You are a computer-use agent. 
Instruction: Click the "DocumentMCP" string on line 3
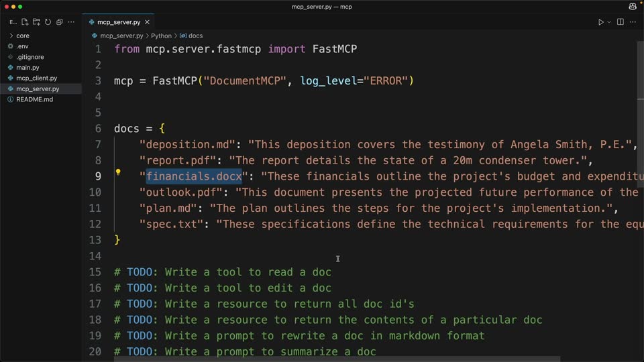(245, 81)
